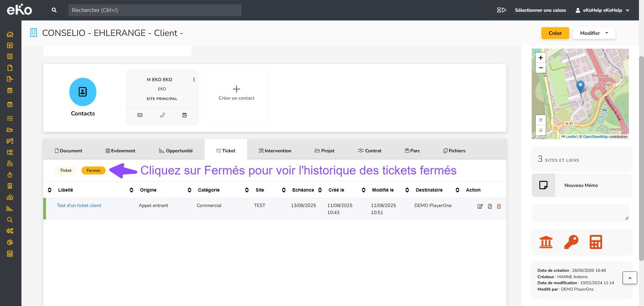This screenshot has width=644, height=306.
Task: Open the three-dot menu on contact card
Action: coord(194,80)
